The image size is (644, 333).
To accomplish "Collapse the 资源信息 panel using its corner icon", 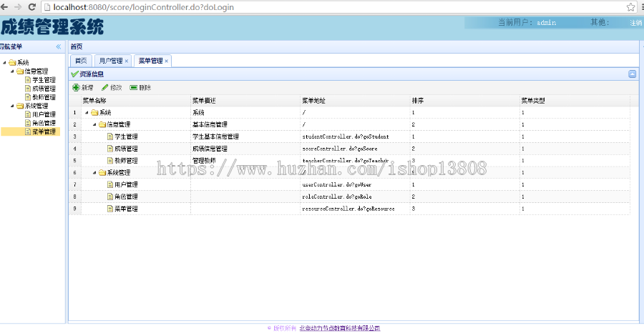I will 632,74.
